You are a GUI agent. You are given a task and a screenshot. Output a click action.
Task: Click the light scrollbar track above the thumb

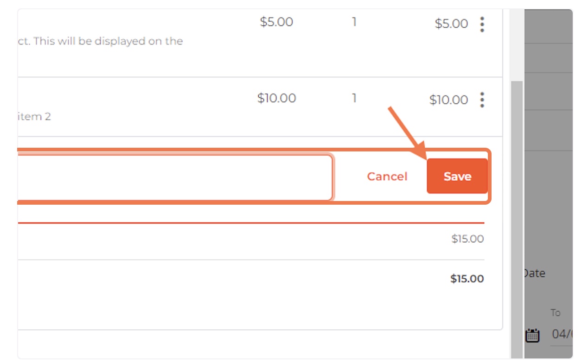coord(516,45)
